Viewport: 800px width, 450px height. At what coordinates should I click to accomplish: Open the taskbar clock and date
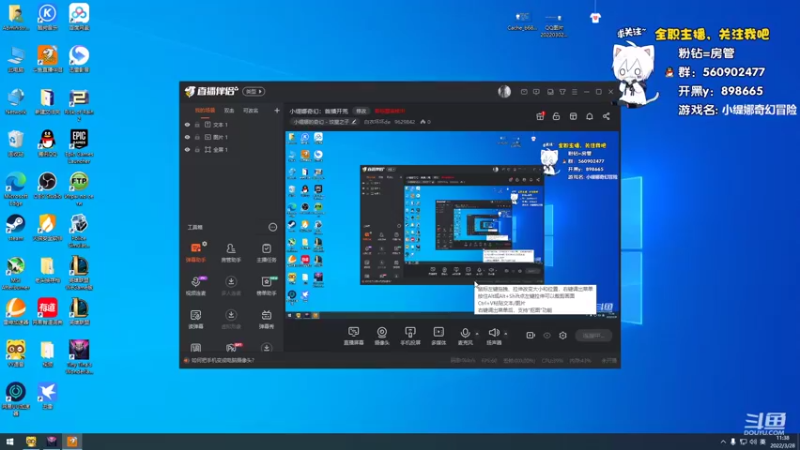782,442
